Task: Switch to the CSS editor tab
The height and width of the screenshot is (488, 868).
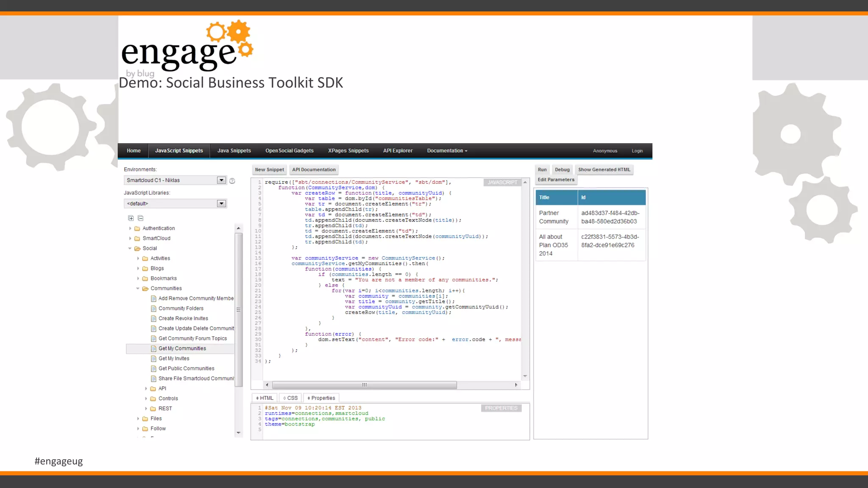Action: point(290,398)
